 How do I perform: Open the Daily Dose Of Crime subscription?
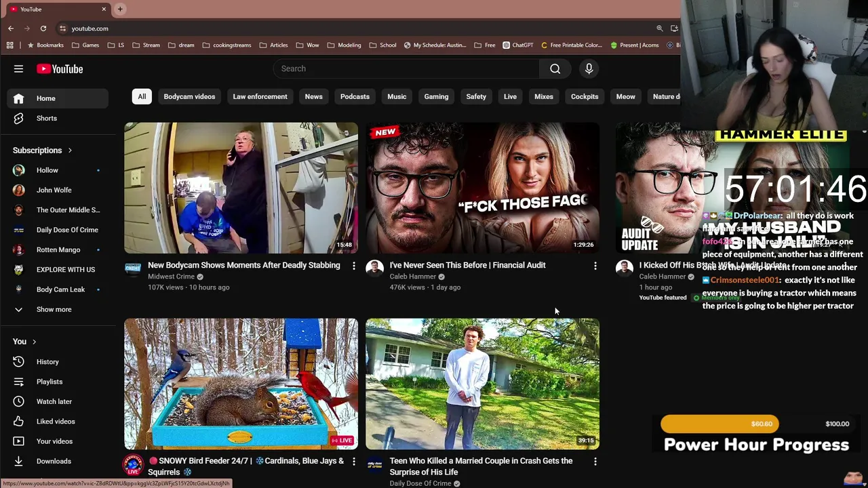point(58,230)
